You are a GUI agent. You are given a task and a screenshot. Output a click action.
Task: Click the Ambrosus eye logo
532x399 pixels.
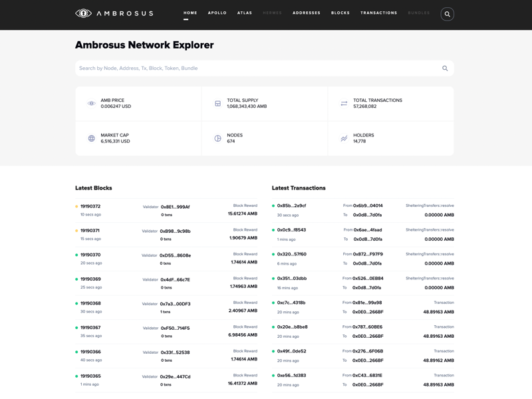pos(84,13)
